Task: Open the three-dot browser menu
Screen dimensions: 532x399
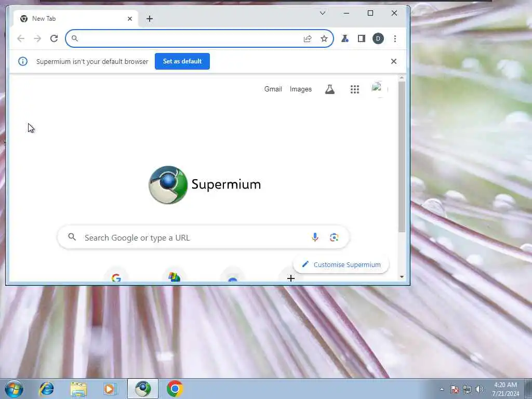Action: 395,38
